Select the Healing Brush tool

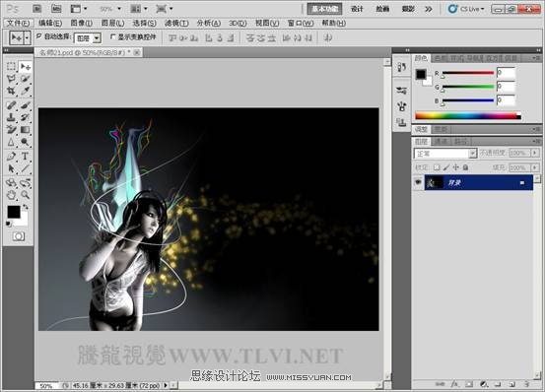click(x=11, y=104)
